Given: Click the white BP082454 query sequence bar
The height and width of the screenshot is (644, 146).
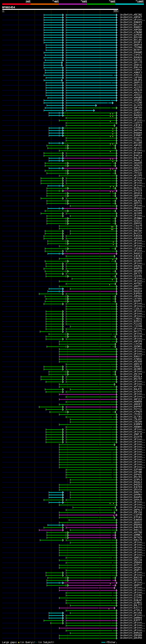Looking at the screenshot, I should tap(60, 9).
